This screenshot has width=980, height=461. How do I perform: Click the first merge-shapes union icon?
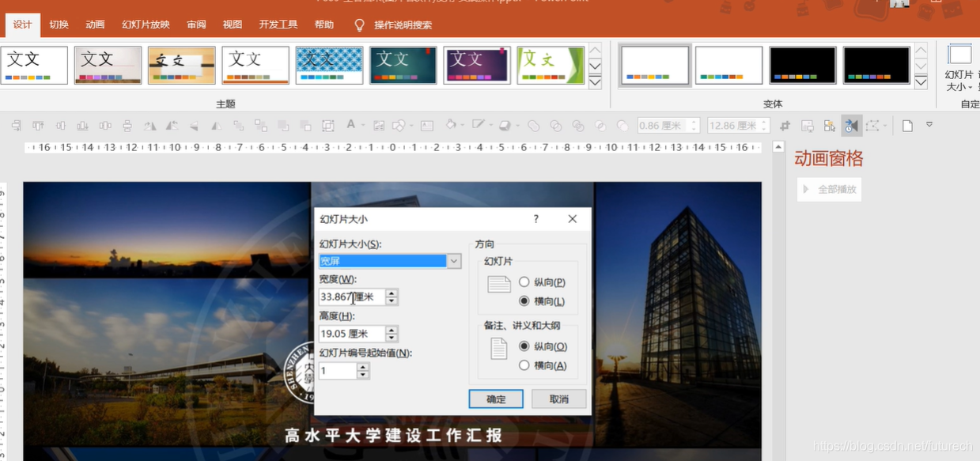pyautogui.click(x=533, y=126)
